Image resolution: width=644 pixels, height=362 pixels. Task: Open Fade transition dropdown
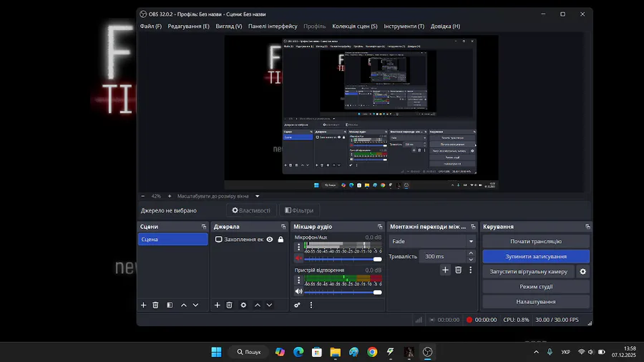(432, 241)
